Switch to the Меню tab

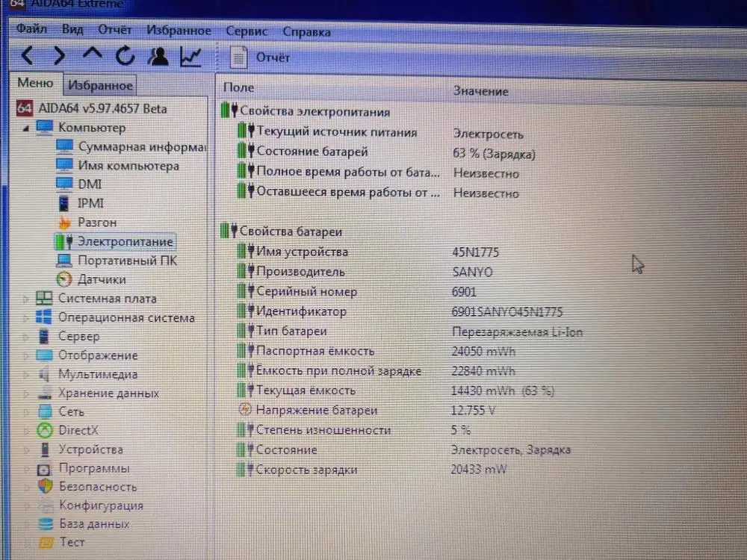coord(35,83)
